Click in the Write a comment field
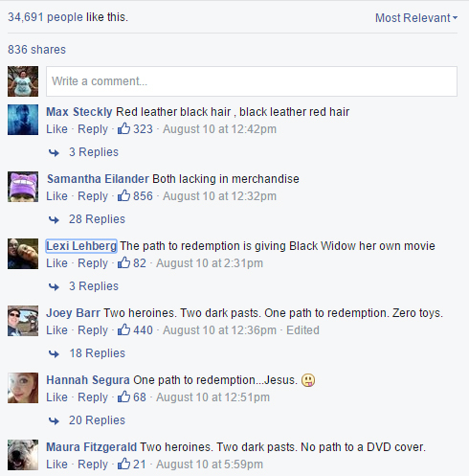The width and height of the screenshot is (469, 476). click(x=252, y=81)
